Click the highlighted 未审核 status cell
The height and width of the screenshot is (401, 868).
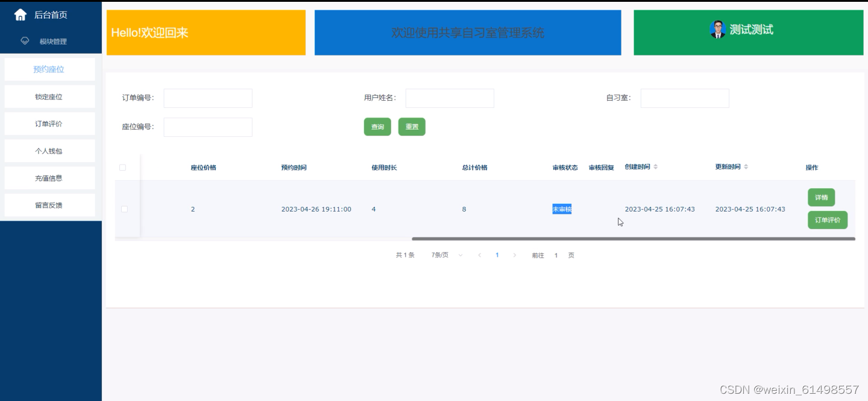tap(562, 209)
